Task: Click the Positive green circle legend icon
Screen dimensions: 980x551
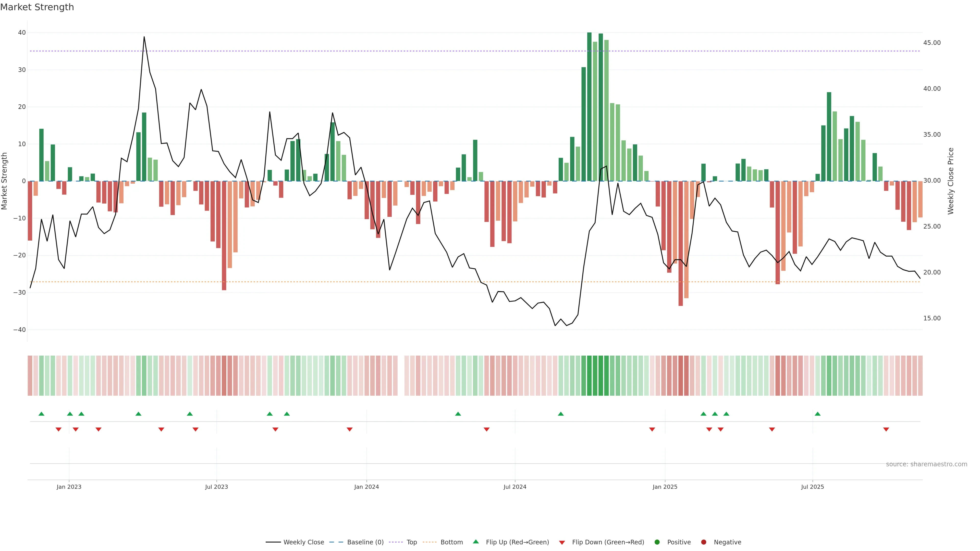Action: point(657,542)
